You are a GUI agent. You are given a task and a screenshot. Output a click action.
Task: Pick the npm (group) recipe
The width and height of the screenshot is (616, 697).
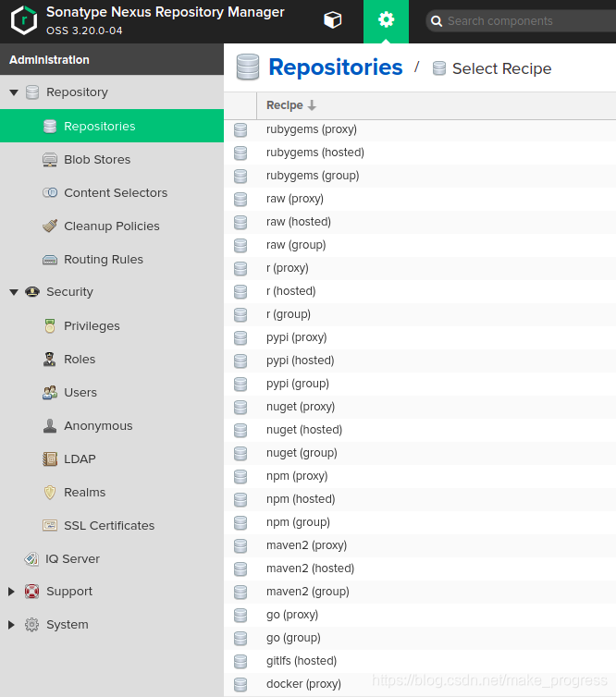[x=420, y=522]
